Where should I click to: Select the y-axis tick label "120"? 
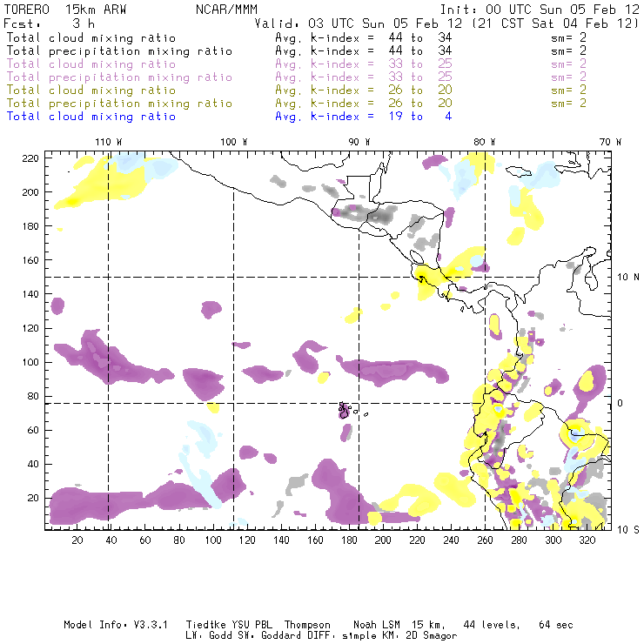point(30,329)
